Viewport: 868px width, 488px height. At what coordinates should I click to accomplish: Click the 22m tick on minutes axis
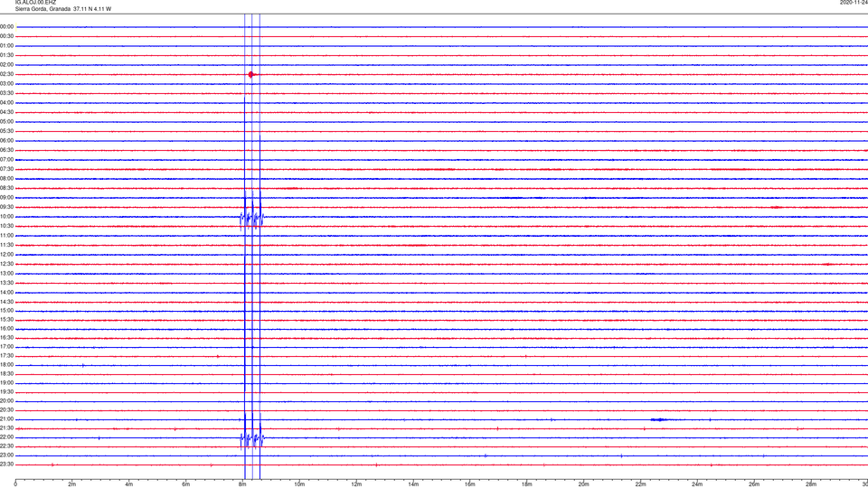tap(640, 484)
